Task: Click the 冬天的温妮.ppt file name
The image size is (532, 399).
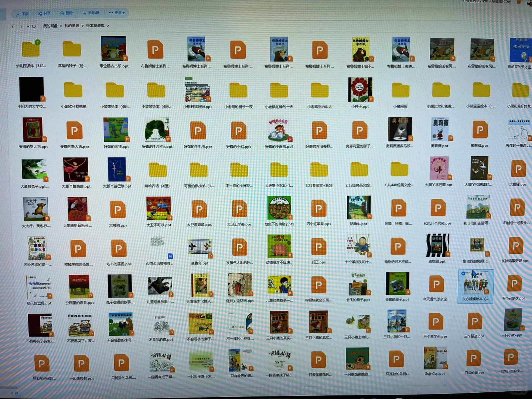Action: tap(39, 303)
